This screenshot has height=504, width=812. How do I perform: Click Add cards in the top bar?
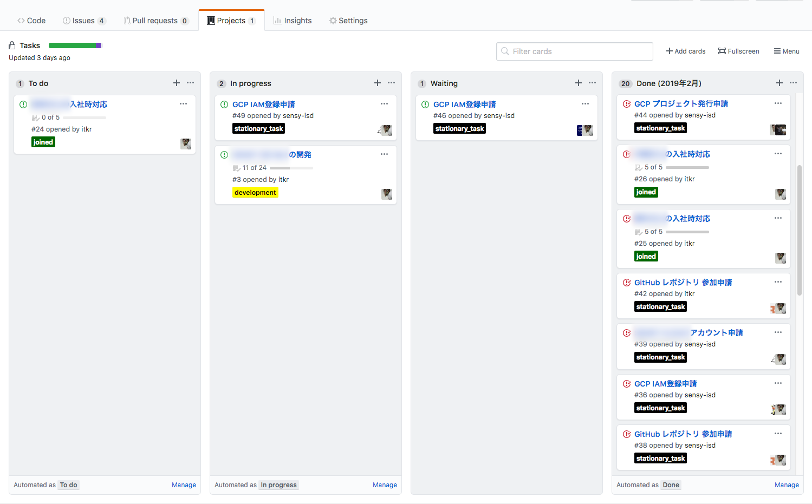[685, 51]
